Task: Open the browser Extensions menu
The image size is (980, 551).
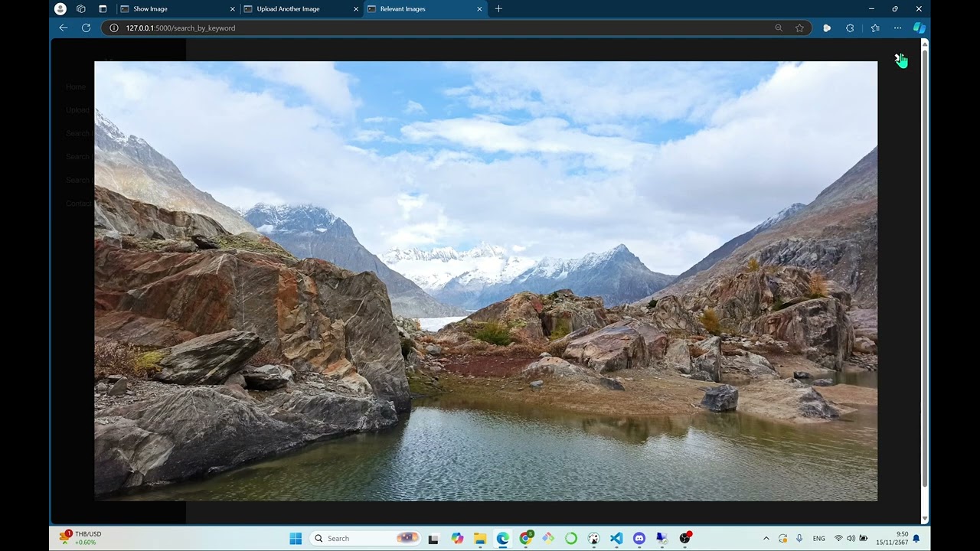Action: click(850, 28)
